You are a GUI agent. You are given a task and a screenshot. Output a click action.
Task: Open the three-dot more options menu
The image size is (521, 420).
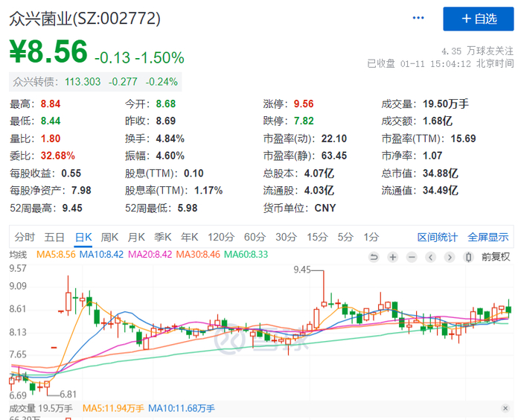419,19
